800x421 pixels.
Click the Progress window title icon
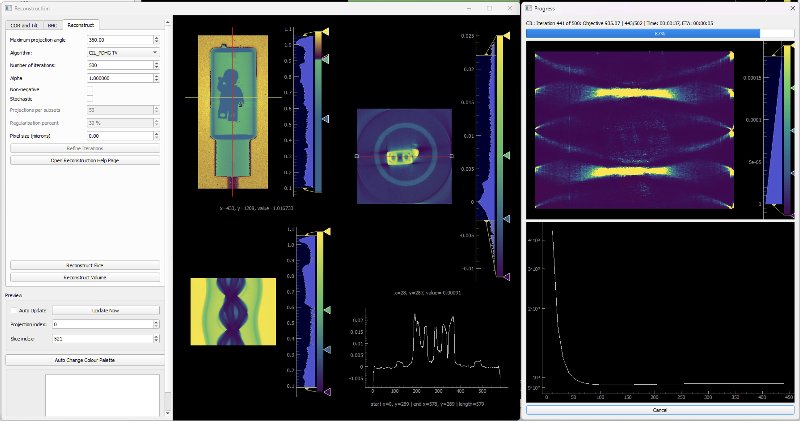coord(529,8)
